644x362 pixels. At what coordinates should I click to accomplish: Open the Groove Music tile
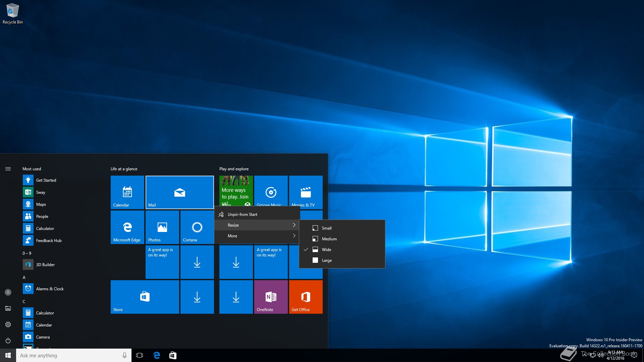[271, 191]
